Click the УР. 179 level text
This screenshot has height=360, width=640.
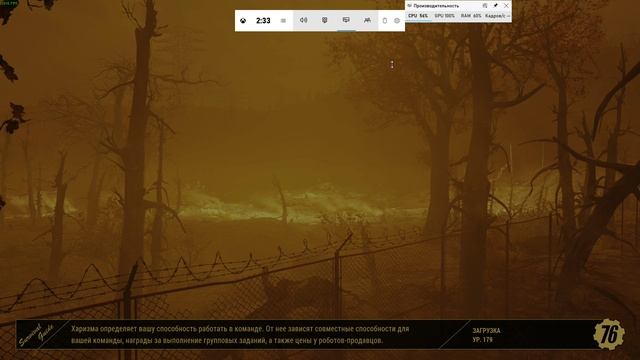click(482, 340)
